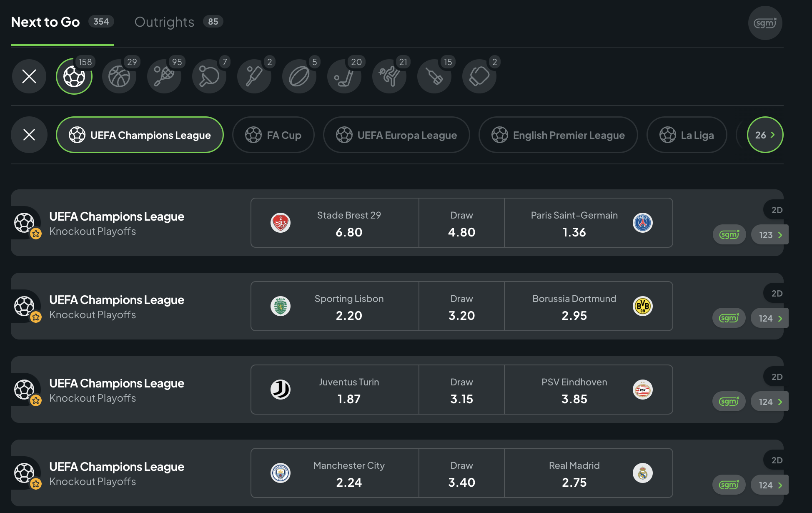Bet on Borussia Dortmund at 2.95

pos(589,306)
